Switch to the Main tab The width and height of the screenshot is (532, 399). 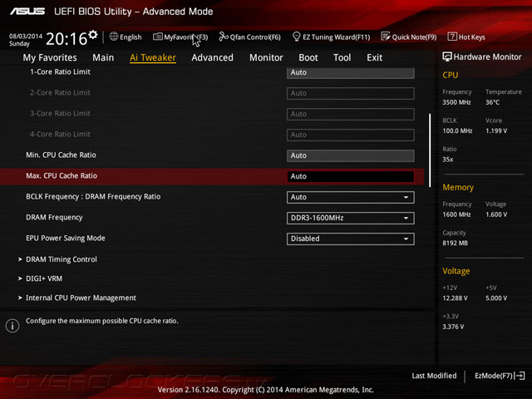pos(103,57)
